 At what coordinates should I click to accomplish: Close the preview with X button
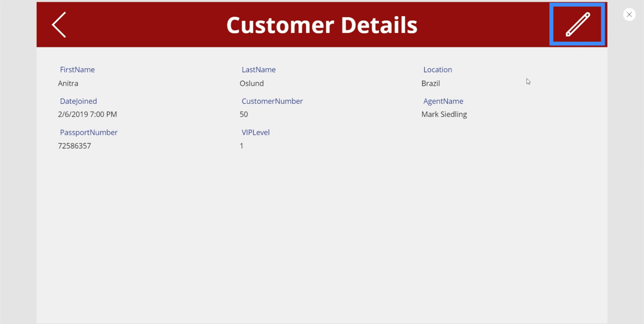pos(629,15)
